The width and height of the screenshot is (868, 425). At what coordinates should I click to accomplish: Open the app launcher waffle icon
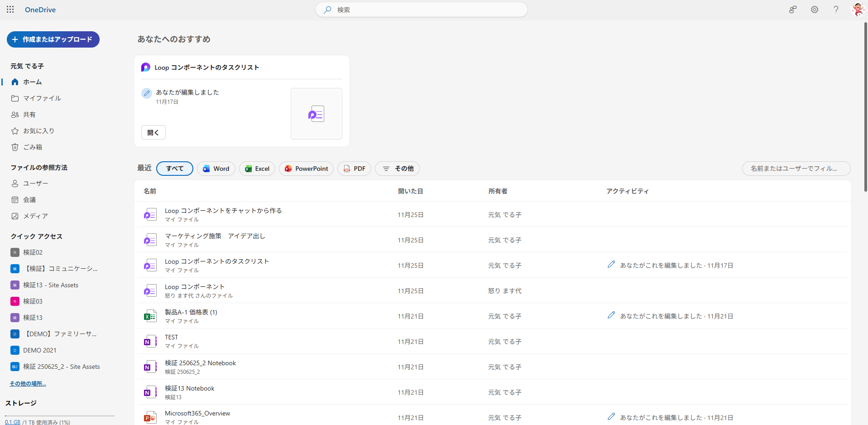tap(10, 10)
